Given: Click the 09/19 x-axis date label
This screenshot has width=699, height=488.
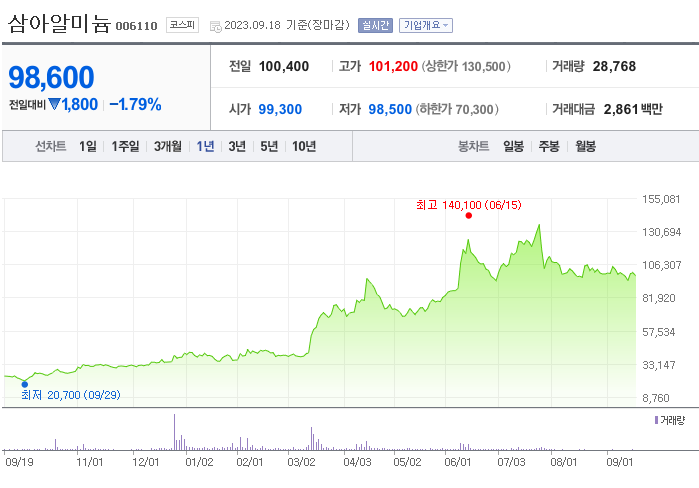Looking at the screenshot, I should coord(19,462).
